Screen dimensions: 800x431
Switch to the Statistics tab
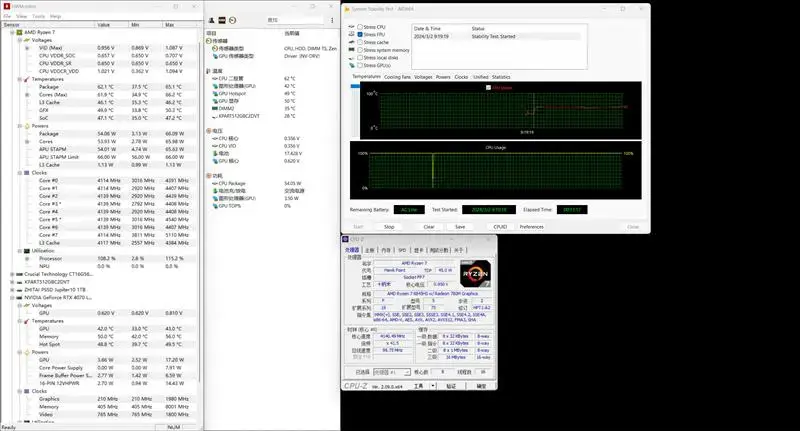(501, 77)
